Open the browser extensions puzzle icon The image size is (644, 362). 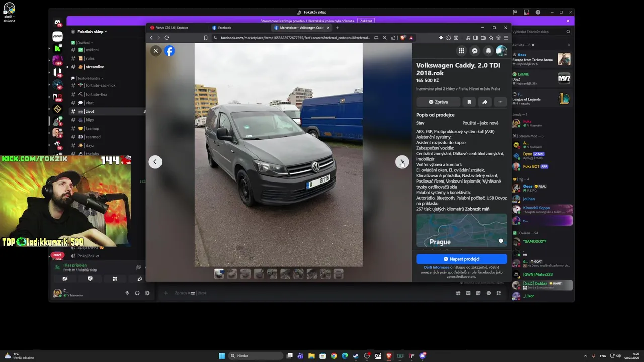[448, 38]
